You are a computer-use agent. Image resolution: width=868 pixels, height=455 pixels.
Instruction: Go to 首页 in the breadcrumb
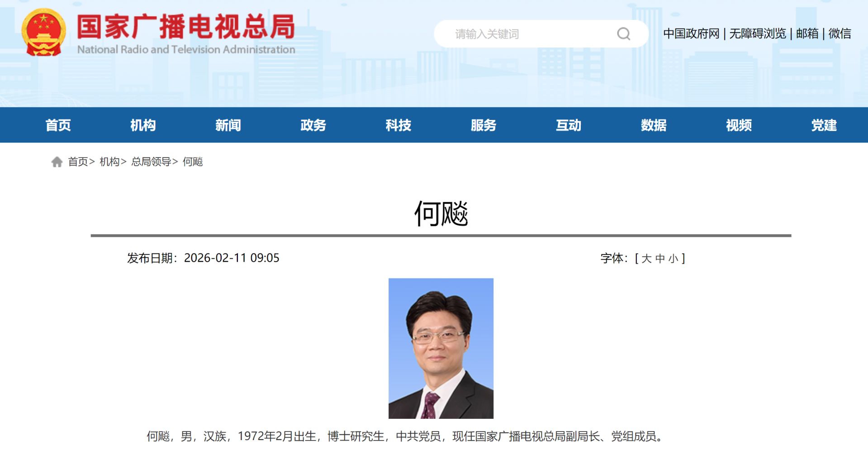78,162
